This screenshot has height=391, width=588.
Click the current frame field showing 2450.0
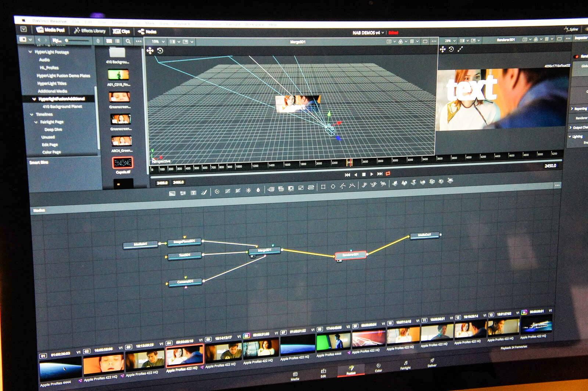(550, 166)
